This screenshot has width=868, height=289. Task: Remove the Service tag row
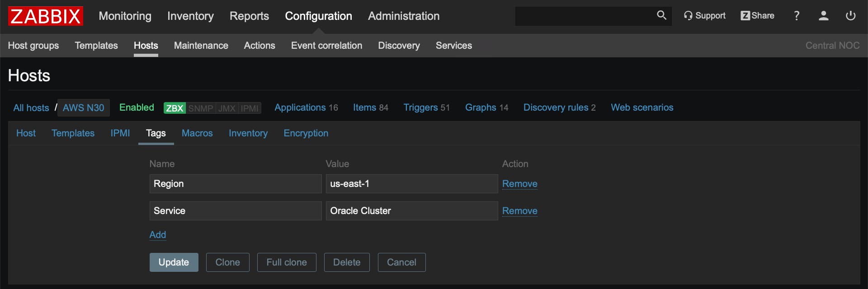[519, 211]
